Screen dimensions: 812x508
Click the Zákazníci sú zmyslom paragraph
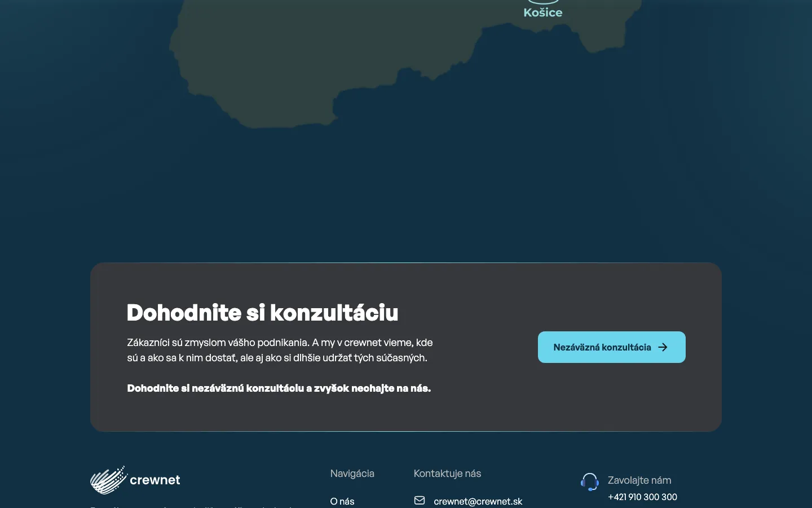pyautogui.click(x=280, y=350)
